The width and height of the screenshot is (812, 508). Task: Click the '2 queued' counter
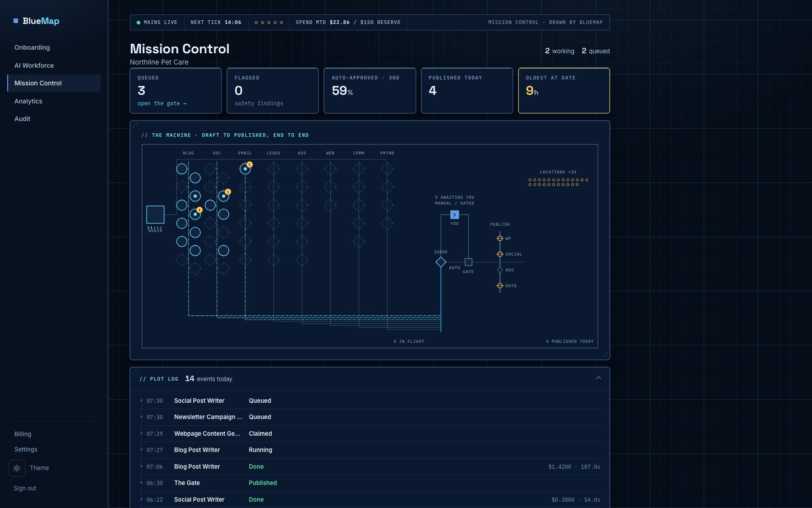pyautogui.click(x=595, y=51)
